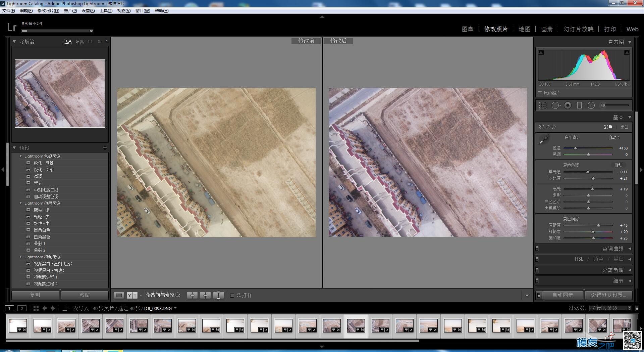Collapse Lightroom general presets folder
This screenshot has width=644, height=352.
click(x=21, y=156)
